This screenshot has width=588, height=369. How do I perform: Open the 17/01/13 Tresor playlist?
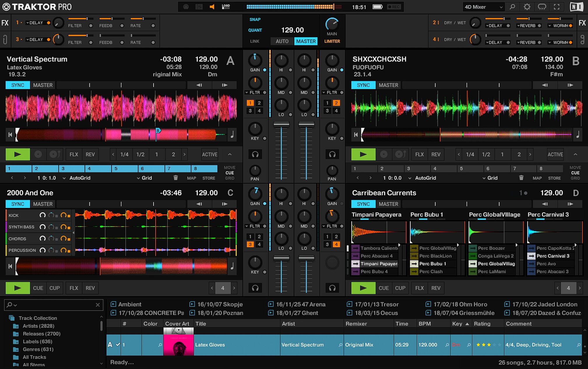(x=373, y=304)
